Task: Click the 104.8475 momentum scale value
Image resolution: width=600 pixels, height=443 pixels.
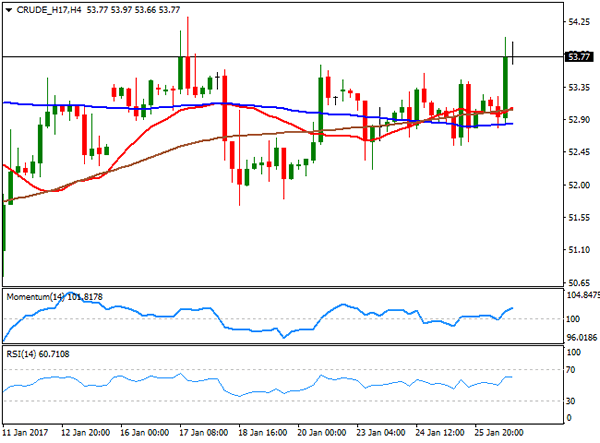Action: pyautogui.click(x=583, y=295)
